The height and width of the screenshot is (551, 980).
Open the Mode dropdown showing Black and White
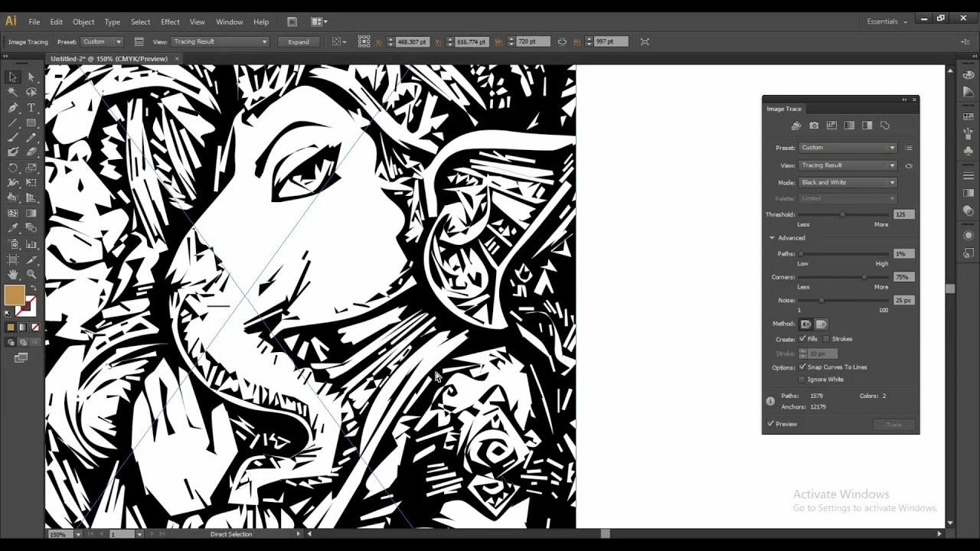tap(848, 183)
